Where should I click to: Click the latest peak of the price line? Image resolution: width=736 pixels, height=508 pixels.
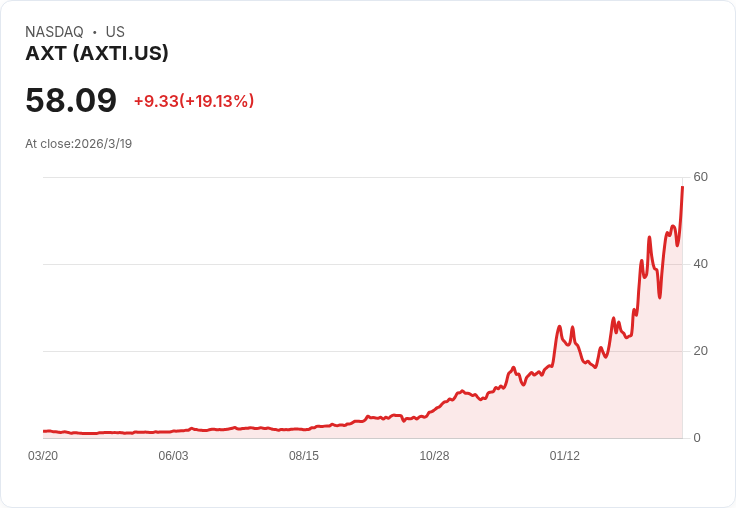point(682,187)
